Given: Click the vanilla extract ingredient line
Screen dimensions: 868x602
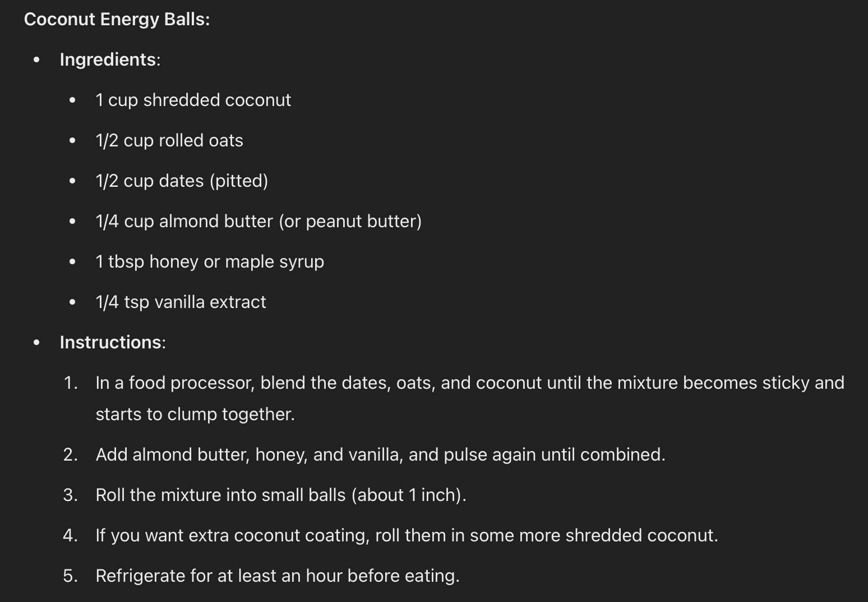Looking at the screenshot, I should (181, 302).
